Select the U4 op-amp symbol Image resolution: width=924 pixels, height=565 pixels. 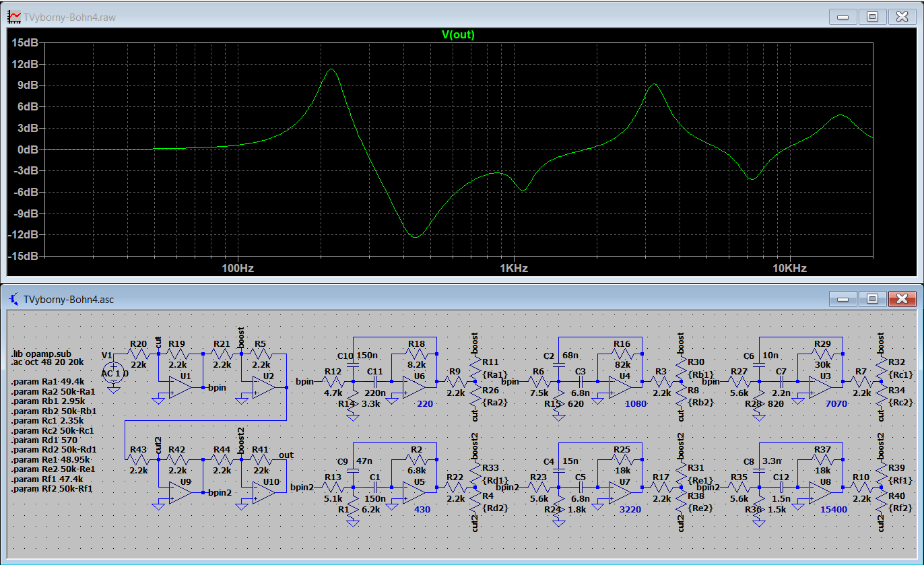click(621, 387)
